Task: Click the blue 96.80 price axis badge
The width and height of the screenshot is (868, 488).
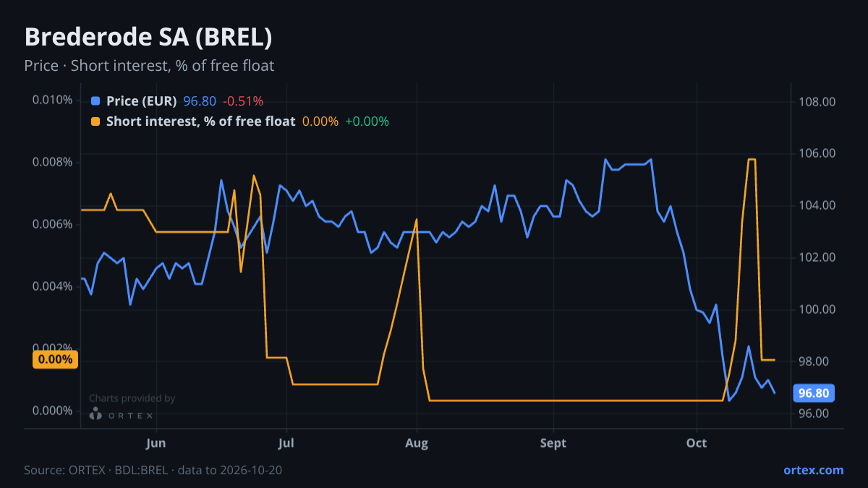Action: [814, 393]
